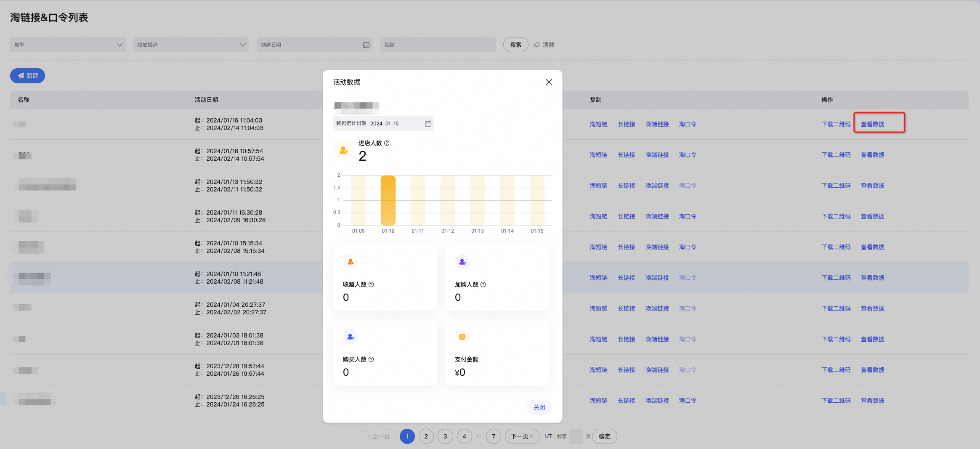Viewport: 980px width, 449px height.
Task: Click 淘口令 in the 2023/12/26 16:26:25 row
Action: coord(688,401)
